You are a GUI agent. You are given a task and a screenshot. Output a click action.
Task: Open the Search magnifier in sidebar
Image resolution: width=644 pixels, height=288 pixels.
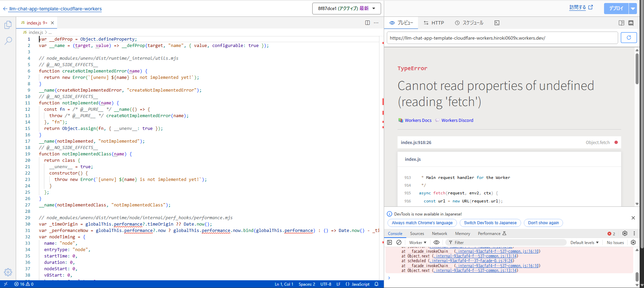(x=8, y=41)
